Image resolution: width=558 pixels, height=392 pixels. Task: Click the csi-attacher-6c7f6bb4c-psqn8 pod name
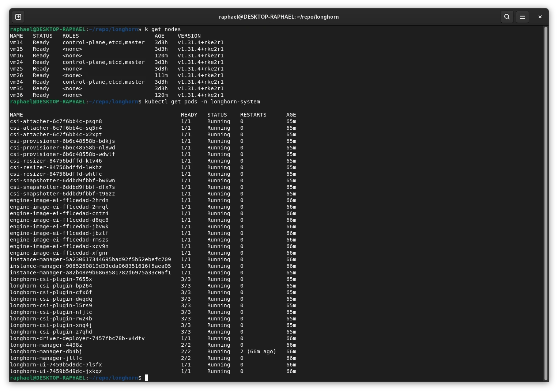[56, 121]
